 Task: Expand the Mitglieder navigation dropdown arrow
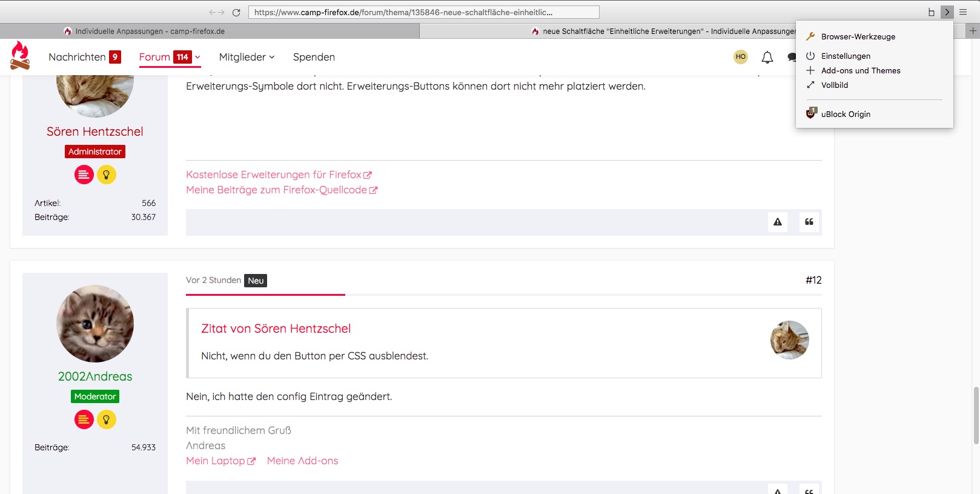pos(272,57)
